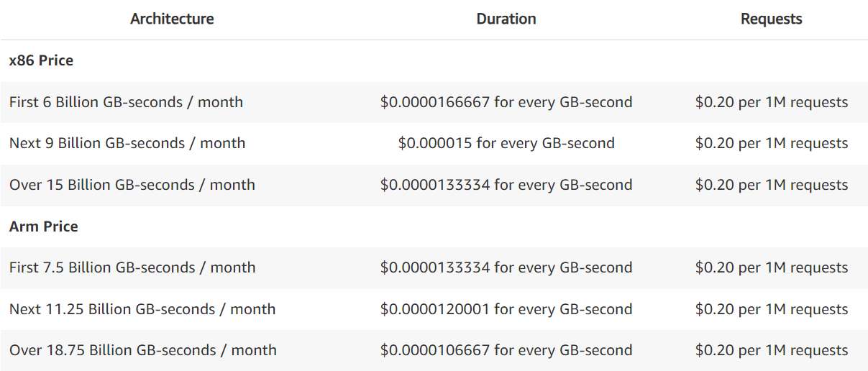This screenshot has width=868, height=371.
Task: Click the $0.000015 duration price
Action: click(506, 143)
